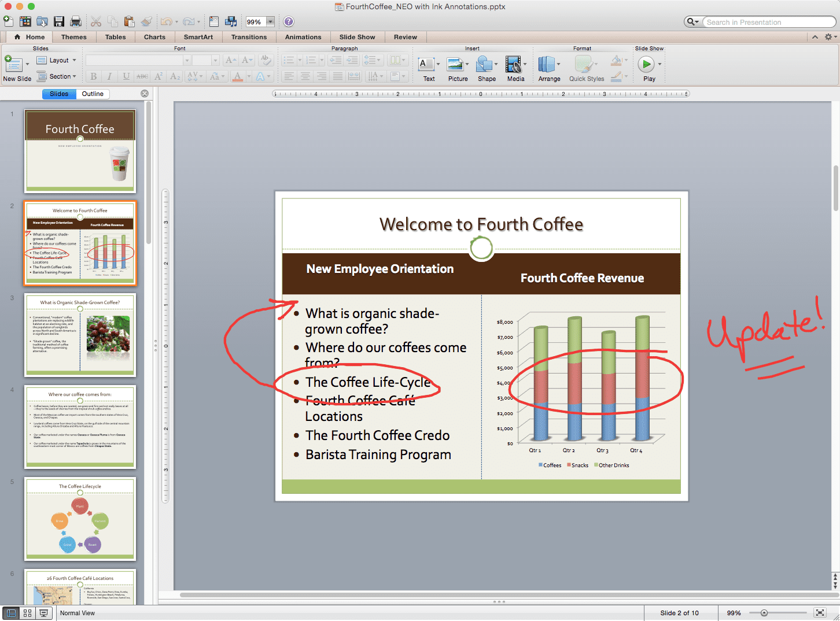Open the Review ribbon tab
This screenshot has width=840, height=621.
[x=406, y=37]
